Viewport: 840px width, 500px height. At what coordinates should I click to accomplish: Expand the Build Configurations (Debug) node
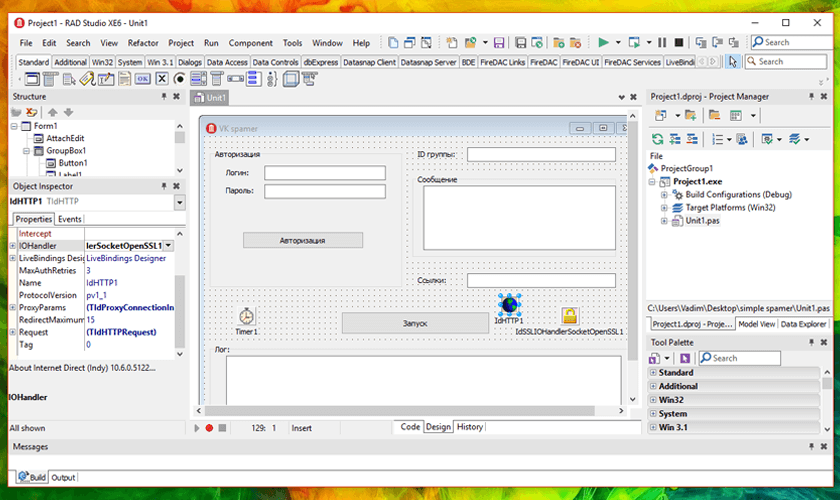point(664,195)
